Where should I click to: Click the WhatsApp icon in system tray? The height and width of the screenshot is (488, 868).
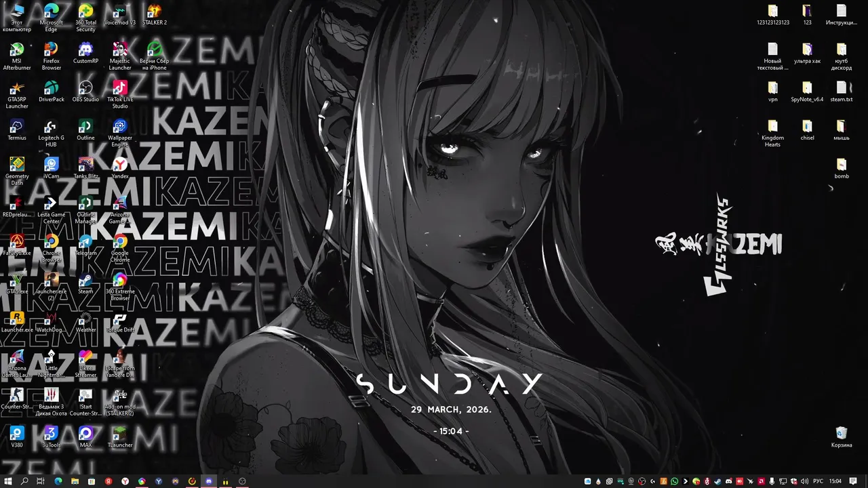coord(675,481)
